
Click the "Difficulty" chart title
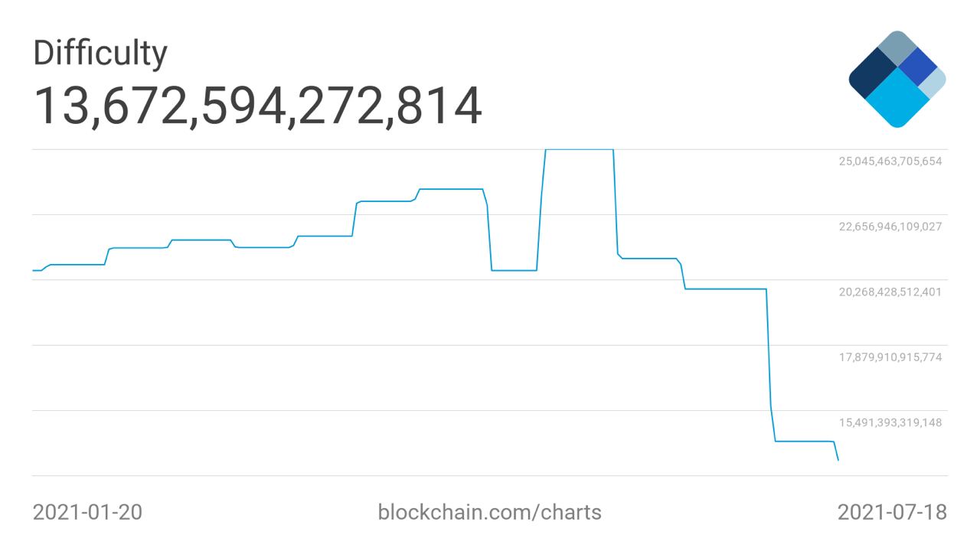[100, 53]
